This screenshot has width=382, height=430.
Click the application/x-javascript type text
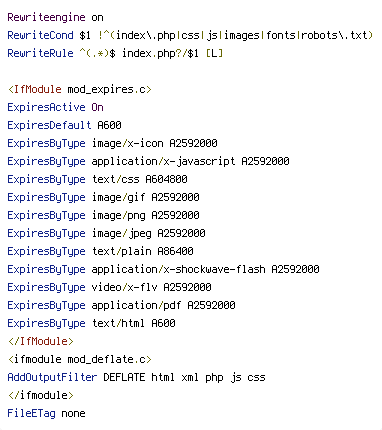163,161
